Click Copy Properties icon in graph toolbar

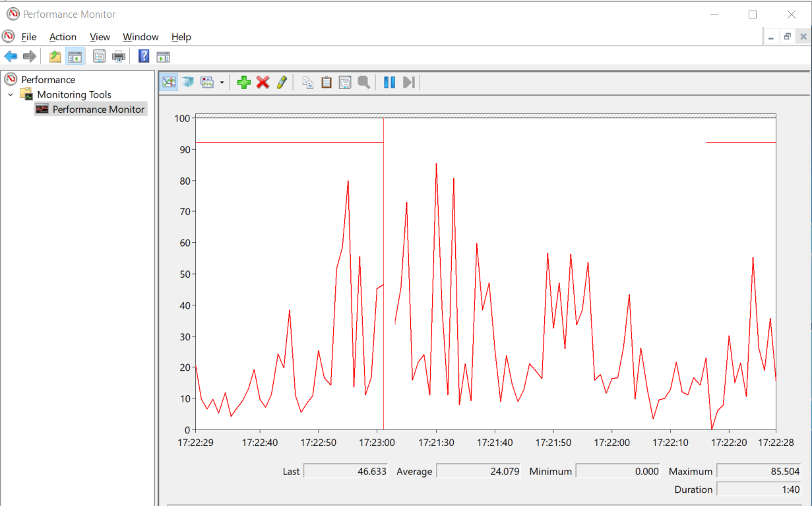(x=307, y=82)
